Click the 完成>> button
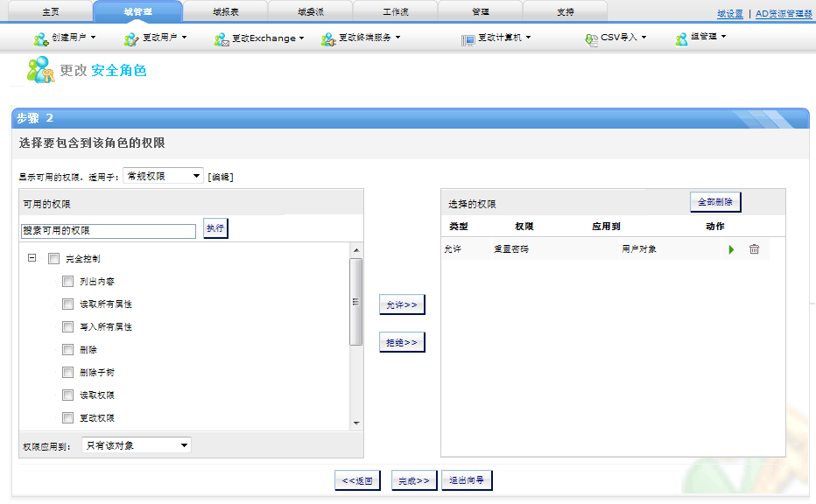The width and height of the screenshot is (816, 504). tap(414, 480)
